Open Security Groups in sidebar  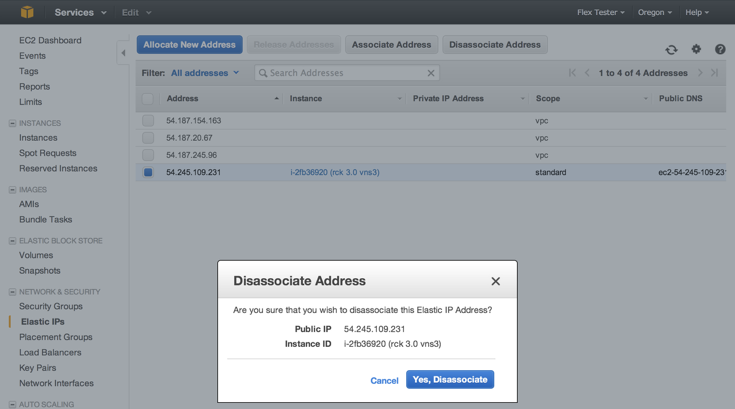tap(51, 306)
